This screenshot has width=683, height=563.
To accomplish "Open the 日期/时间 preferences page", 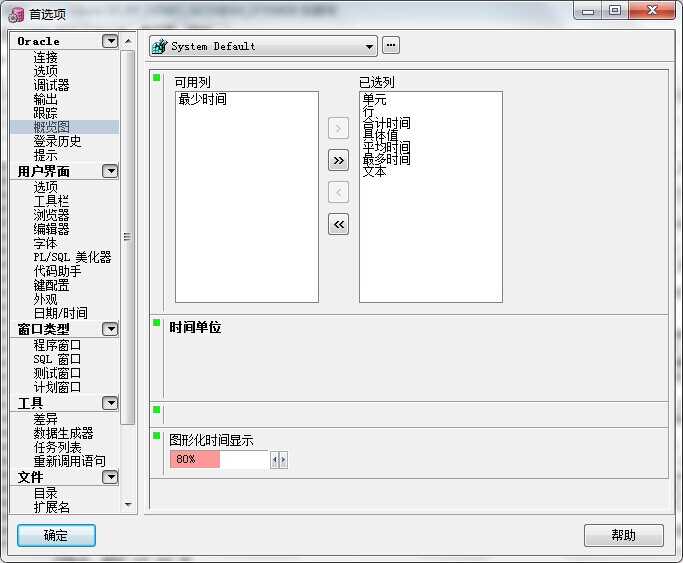I will (x=61, y=313).
